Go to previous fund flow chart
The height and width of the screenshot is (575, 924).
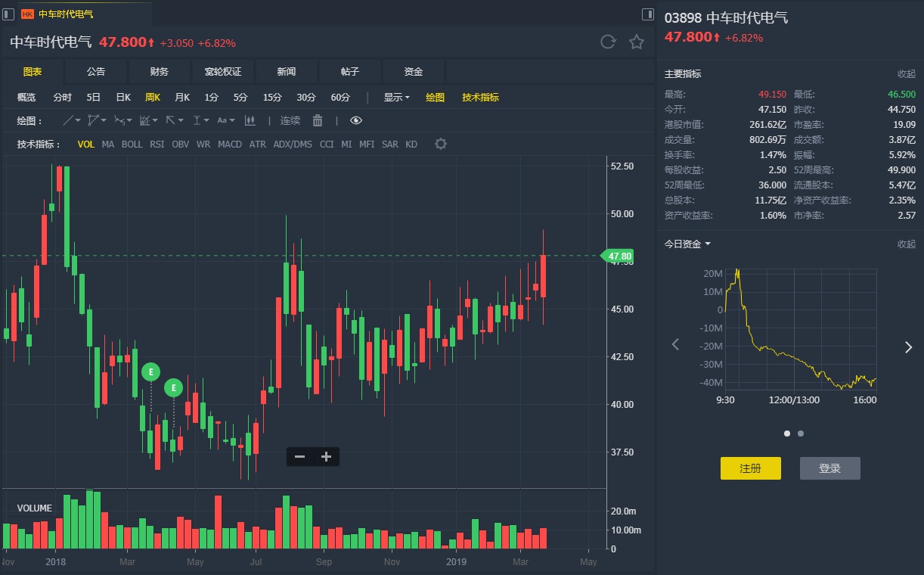676,345
